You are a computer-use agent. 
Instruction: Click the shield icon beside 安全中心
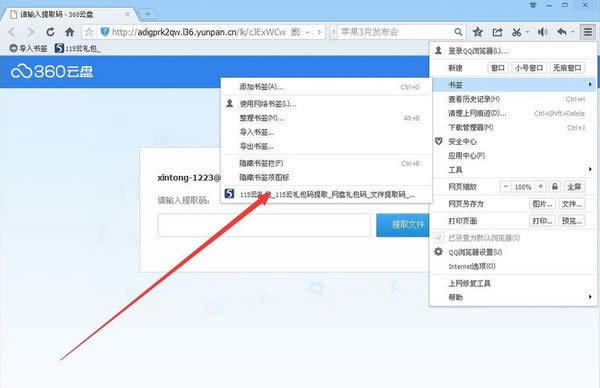439,141
